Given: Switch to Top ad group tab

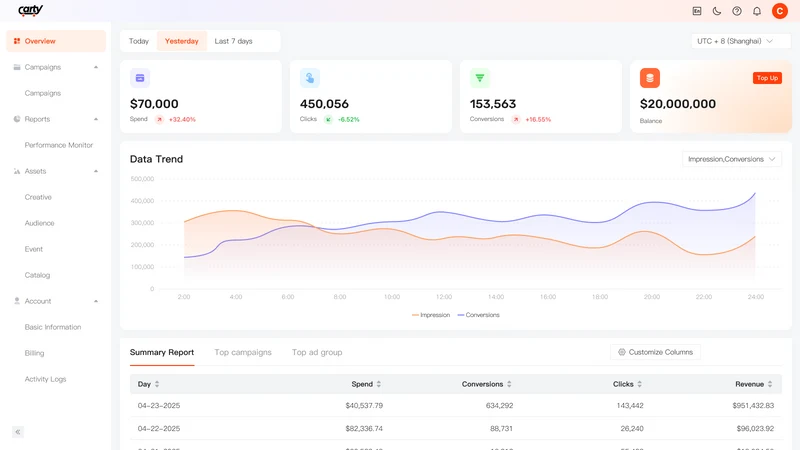Looking at the screenshot, I should point(317,352).
